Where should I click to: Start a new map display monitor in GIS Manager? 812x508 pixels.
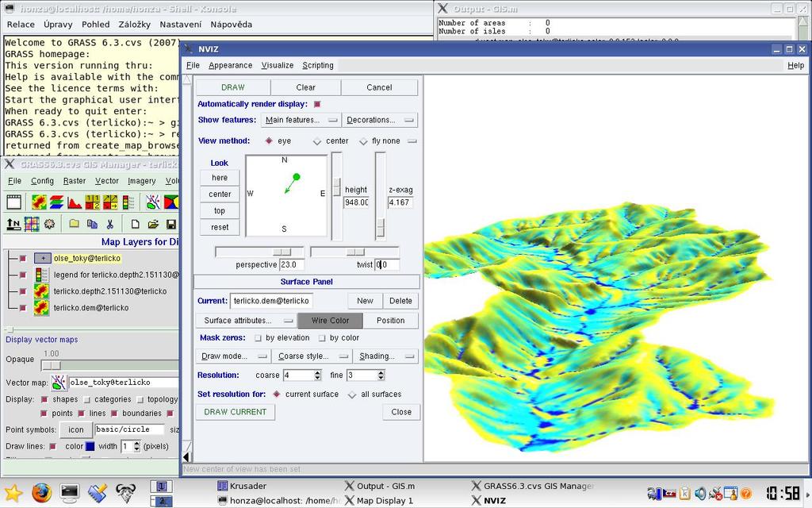tap(14, 202)
